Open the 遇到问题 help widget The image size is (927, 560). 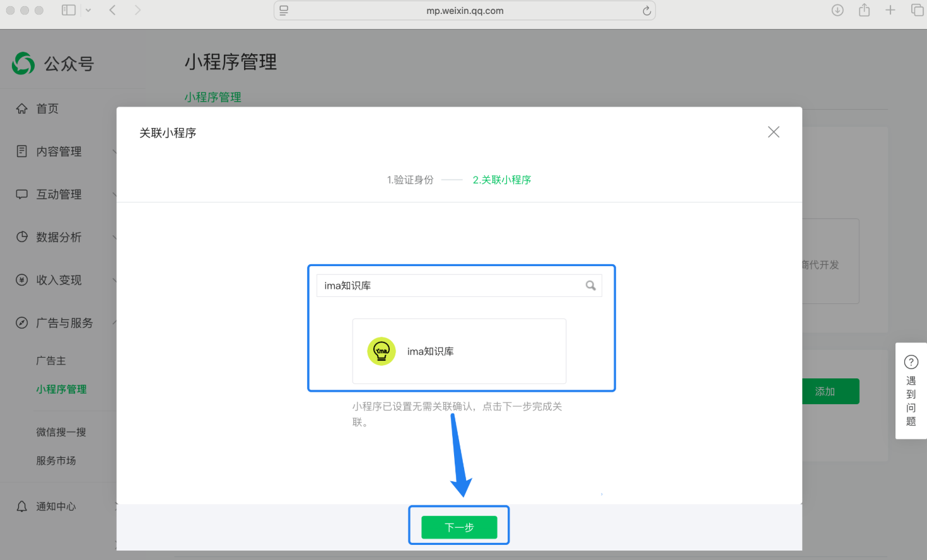pyautogui.click(x=911, y=391)
